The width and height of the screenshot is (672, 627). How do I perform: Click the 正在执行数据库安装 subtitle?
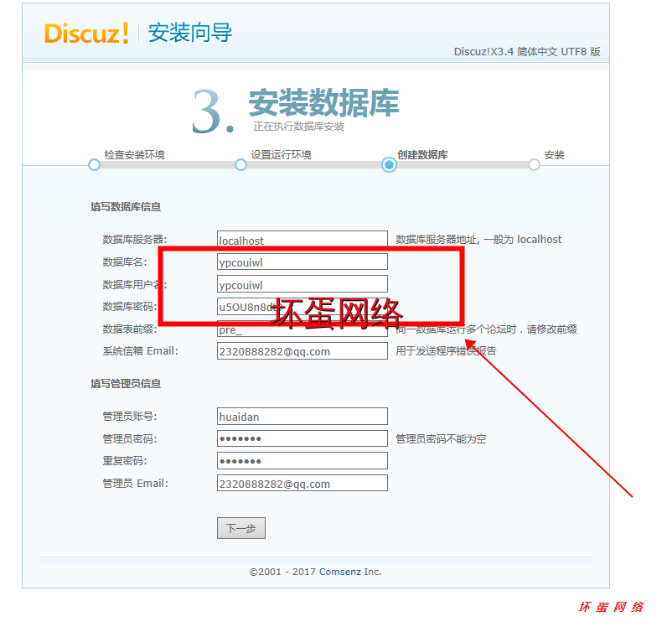tap(299, 127)
